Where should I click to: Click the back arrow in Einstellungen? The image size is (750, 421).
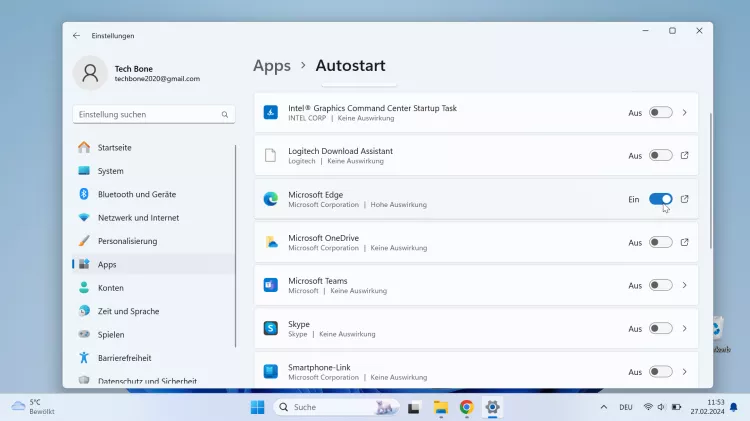[77, 35]
